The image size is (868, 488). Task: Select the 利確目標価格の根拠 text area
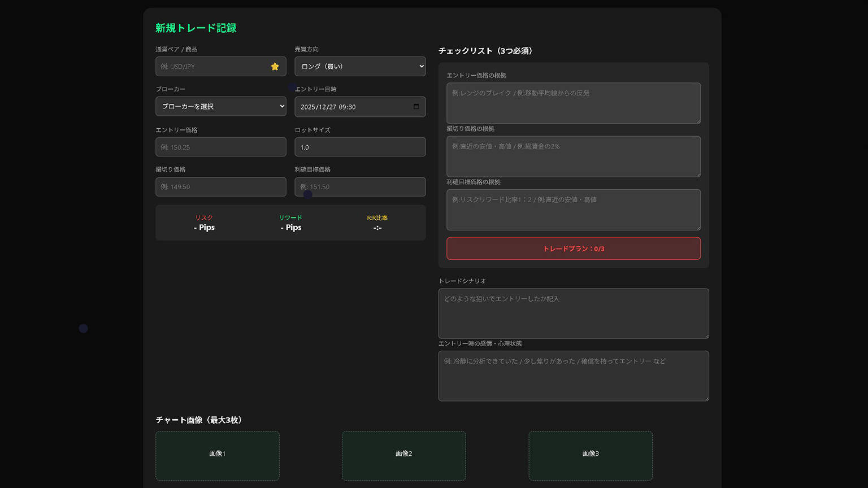573,210
